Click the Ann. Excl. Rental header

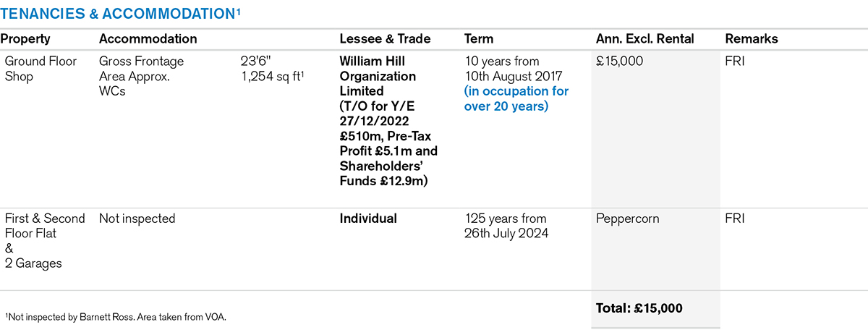click(x=644, y=39)
